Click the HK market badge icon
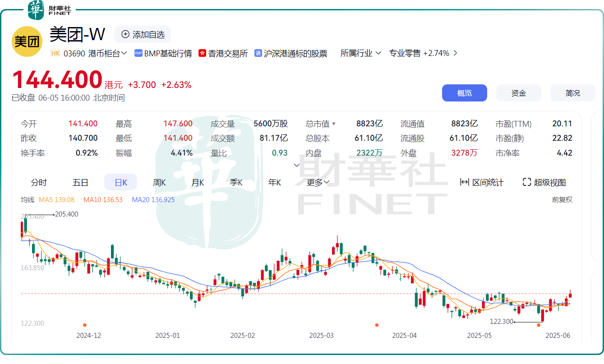The height and width of the screenshot is (364, 604). click(x=55, y=53)
